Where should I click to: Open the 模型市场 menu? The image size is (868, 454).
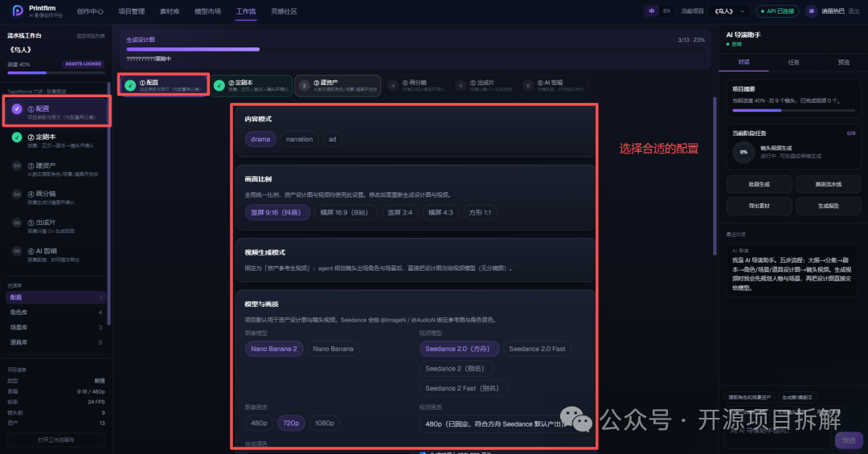pyautogui.click(x=207, y=11)
